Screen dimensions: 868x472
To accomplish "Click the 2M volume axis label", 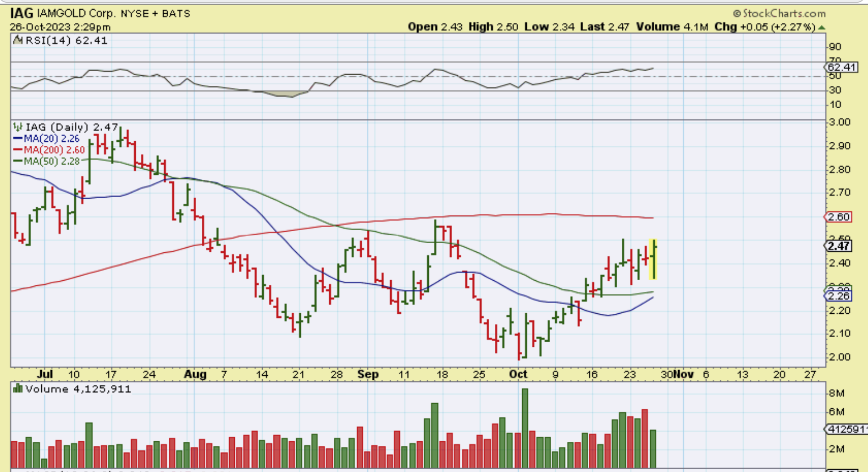I will pos(837,449).
